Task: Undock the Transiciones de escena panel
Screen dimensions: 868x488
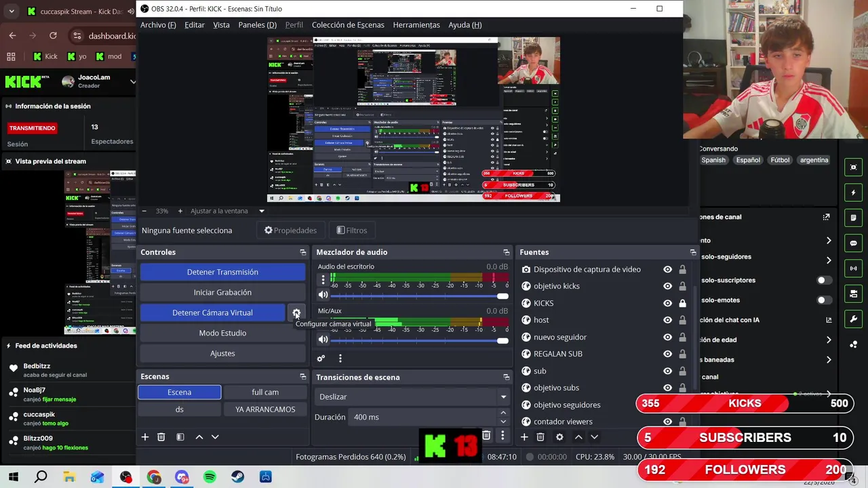Action: (507, 377)
